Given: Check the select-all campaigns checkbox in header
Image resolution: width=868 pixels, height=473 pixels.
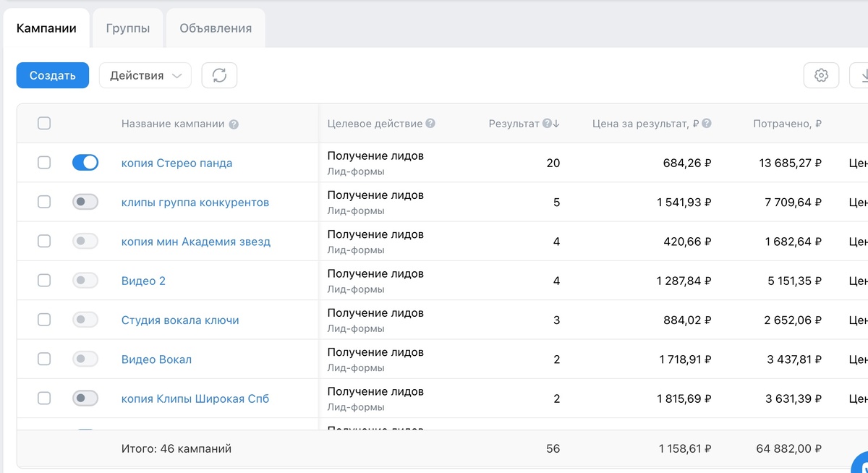Looking at the screenshot, I should [44, 123].
